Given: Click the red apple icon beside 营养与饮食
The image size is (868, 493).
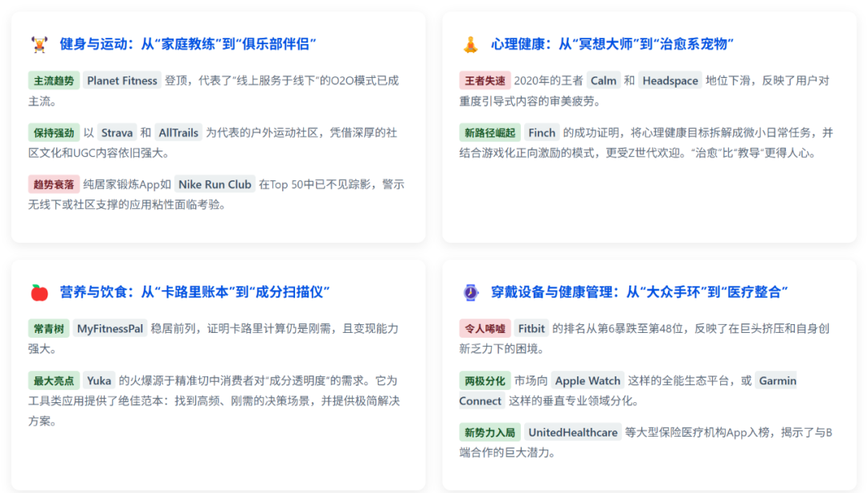Looking at the screenshot, I should point(39,292).
